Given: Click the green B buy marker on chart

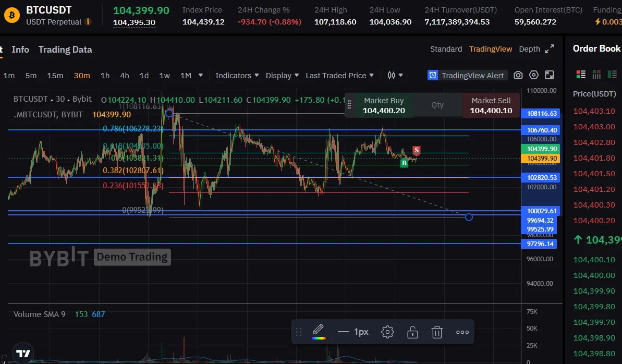Looking at the screenshot, I should pos(404,163).
